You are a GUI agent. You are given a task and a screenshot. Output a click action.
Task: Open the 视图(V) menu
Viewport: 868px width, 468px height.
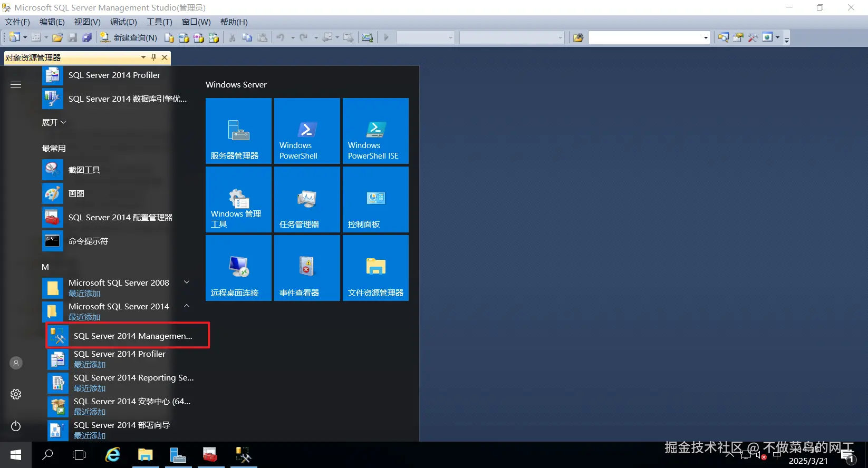pyautogui.click(x=87, y=22)
